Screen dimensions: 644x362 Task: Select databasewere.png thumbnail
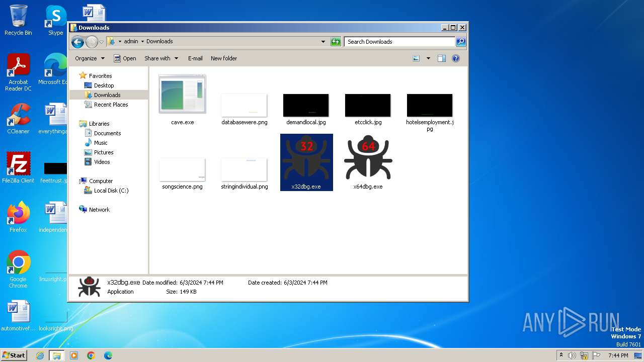[244, 105]
